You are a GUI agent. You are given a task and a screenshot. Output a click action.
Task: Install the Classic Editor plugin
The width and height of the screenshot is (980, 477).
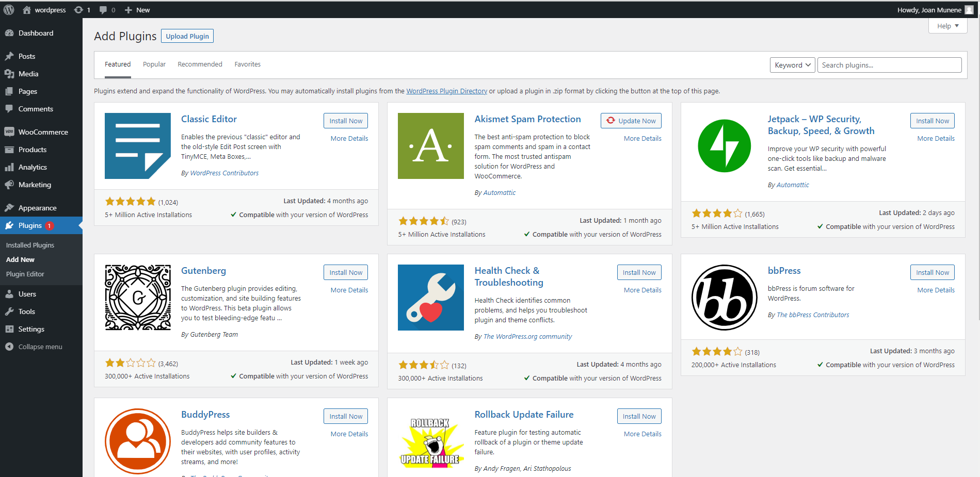346,121
